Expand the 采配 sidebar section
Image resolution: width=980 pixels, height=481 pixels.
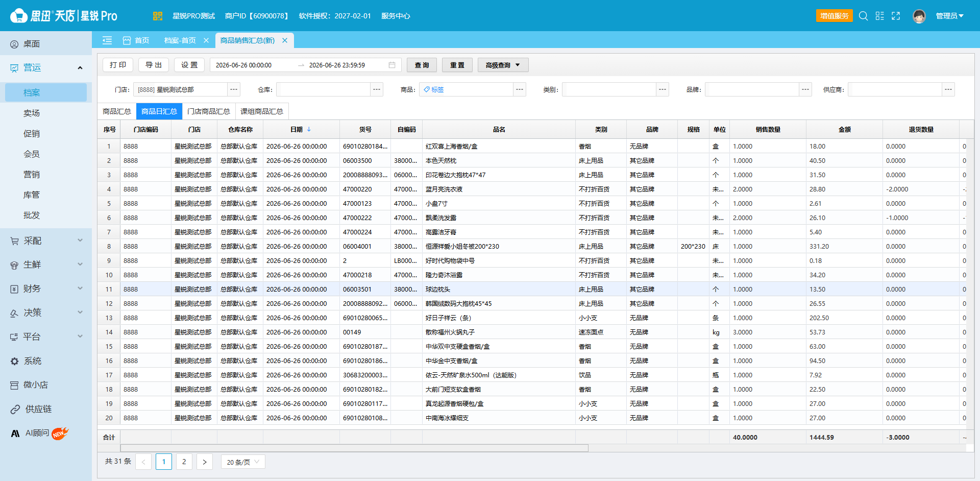coord(46,241)
